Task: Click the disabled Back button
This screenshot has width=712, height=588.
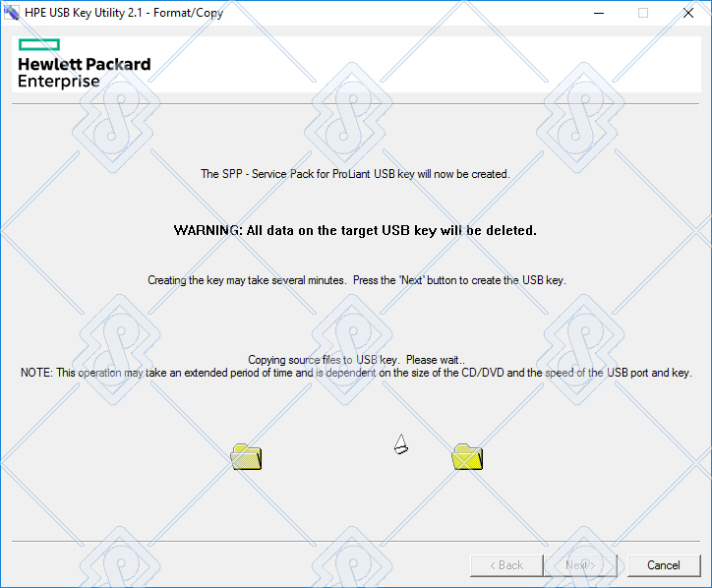Action: (506, 565)
